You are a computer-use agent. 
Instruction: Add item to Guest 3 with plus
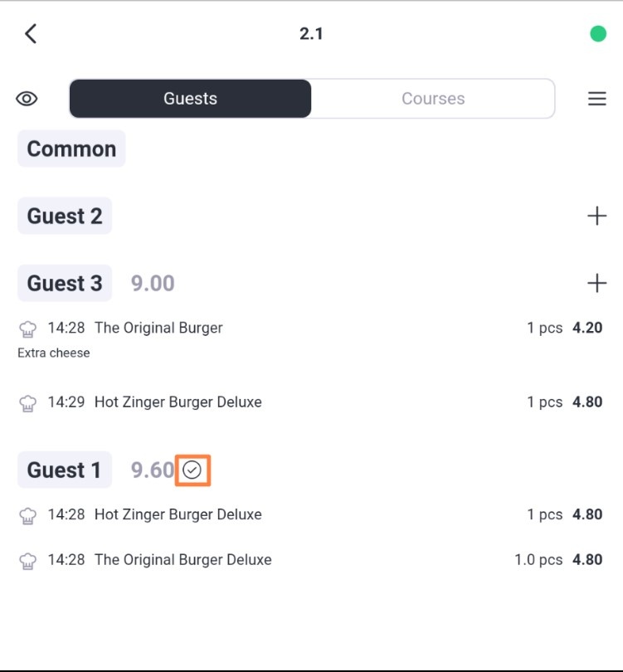pos(596,283)
